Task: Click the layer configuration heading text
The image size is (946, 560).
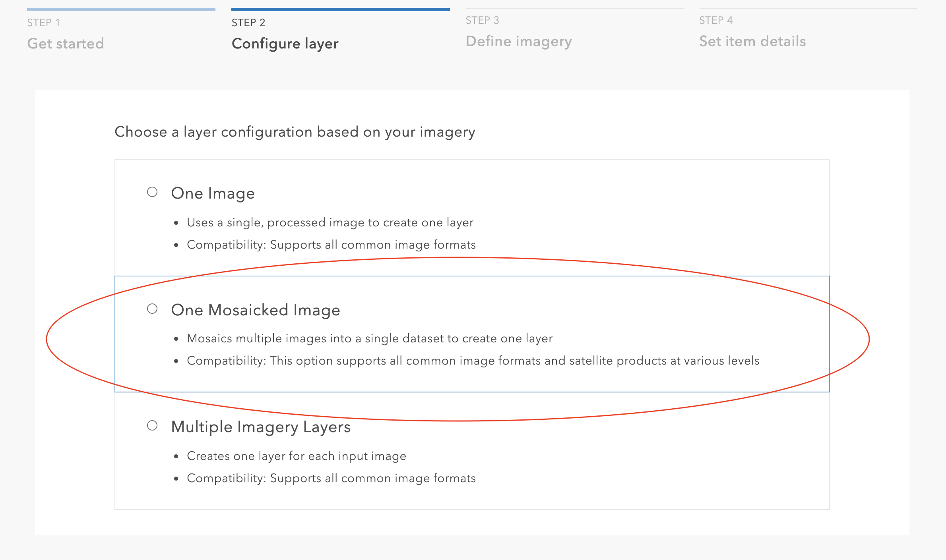Action: point(295,131)
